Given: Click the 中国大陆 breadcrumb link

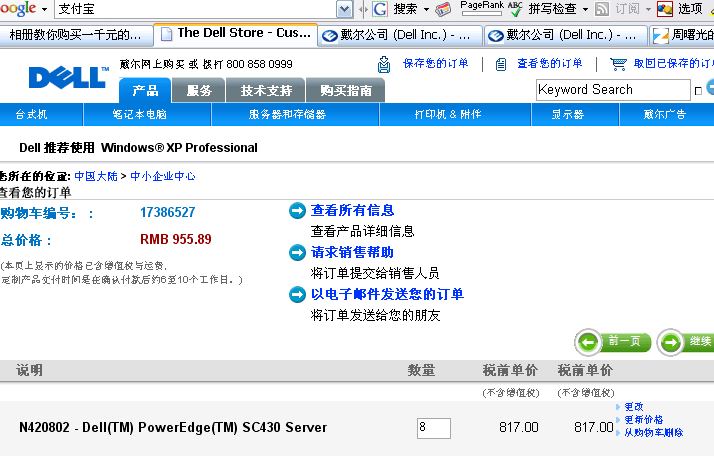Looking at the screenshot, I should 96,176.
